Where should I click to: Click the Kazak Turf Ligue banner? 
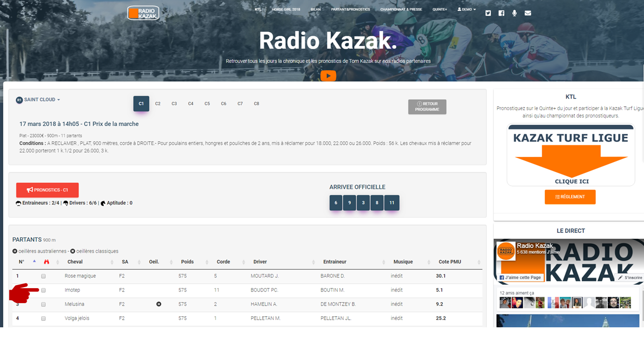[x=571, y=155]
